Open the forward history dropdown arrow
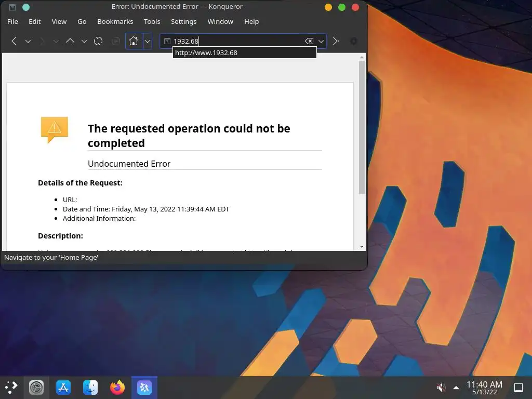This screenshot has height=399, width=532. tap(56, 42)
